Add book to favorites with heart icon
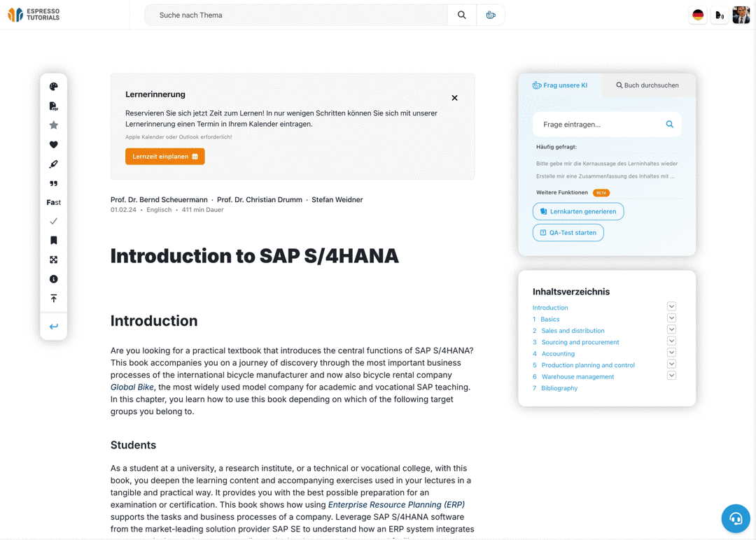This screenshot has height=540, width=756. point(53,145)
